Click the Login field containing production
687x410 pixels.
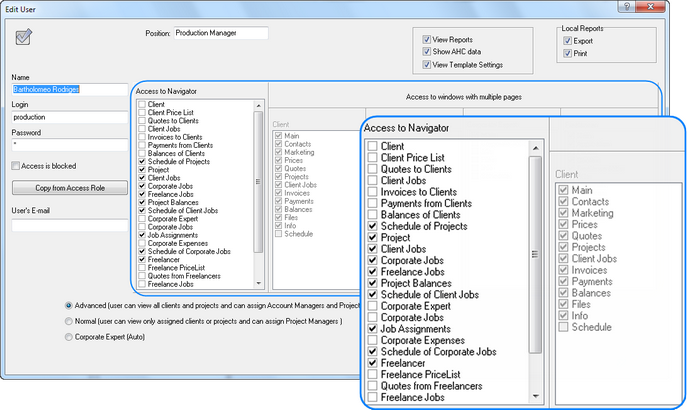pyautogui.click(x=70, y=117)
